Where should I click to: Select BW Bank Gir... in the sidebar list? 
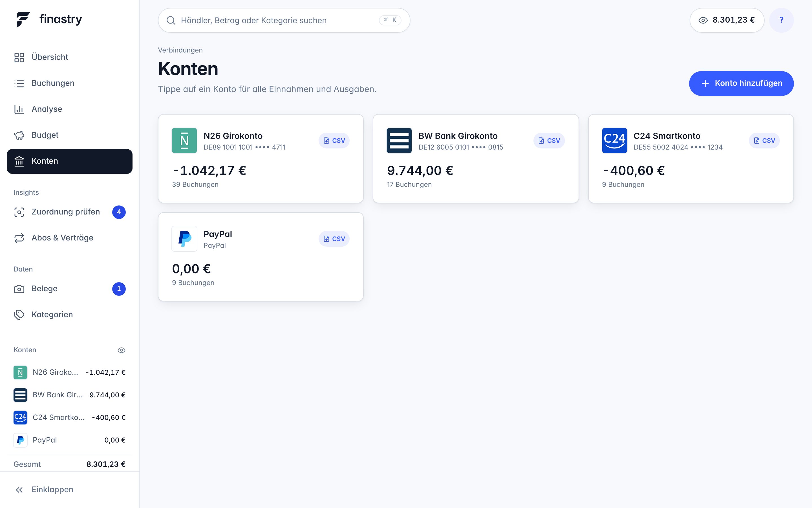point(69,395)
